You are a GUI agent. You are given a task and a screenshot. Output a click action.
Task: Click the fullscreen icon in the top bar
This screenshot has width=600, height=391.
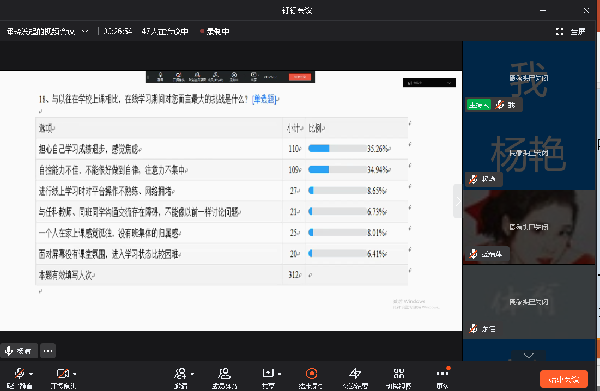559,31
